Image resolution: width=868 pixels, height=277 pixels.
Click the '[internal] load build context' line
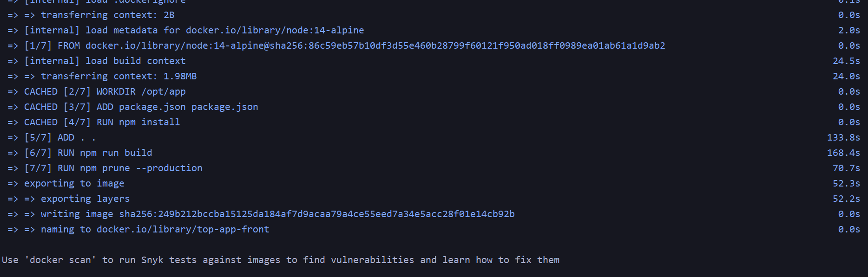click(105, 61)
